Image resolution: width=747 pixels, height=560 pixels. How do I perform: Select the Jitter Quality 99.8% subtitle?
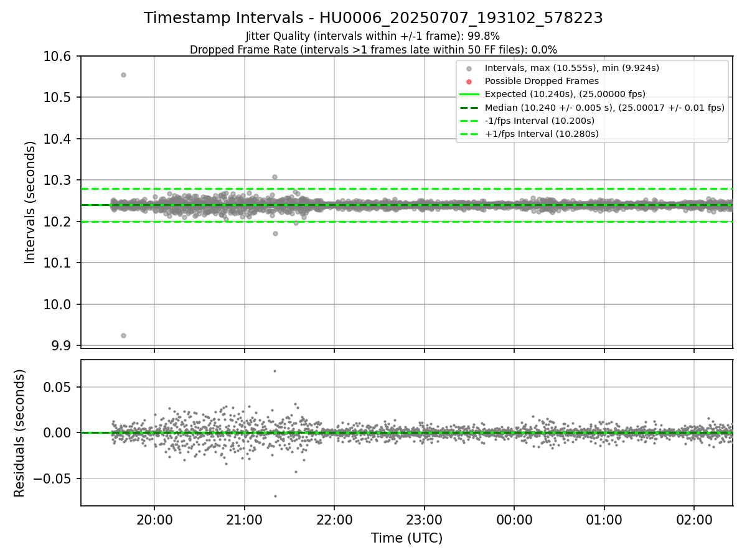click(373, 37)
